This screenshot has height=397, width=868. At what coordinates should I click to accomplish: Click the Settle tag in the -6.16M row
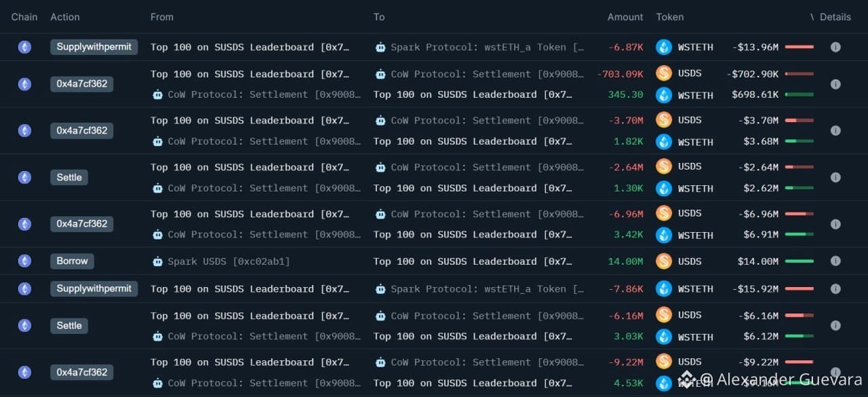(x=69, y=326)
